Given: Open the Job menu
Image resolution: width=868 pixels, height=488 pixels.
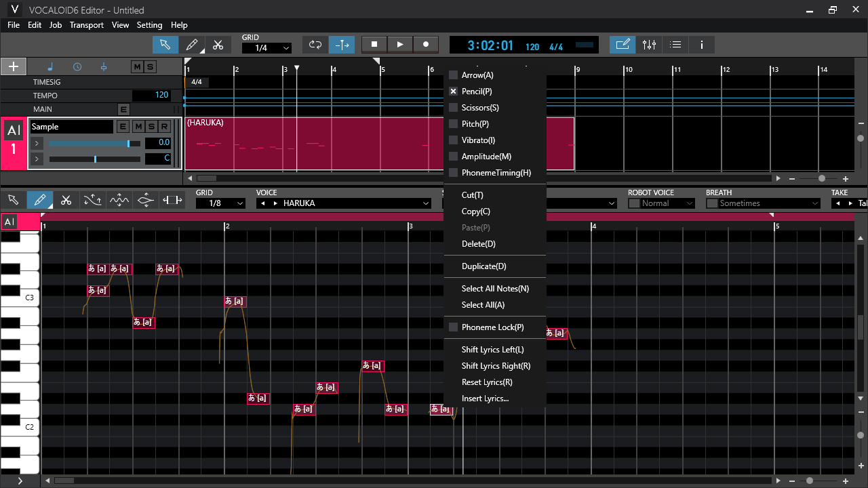Looking at the screenshot, I should (x=56, y=25).
